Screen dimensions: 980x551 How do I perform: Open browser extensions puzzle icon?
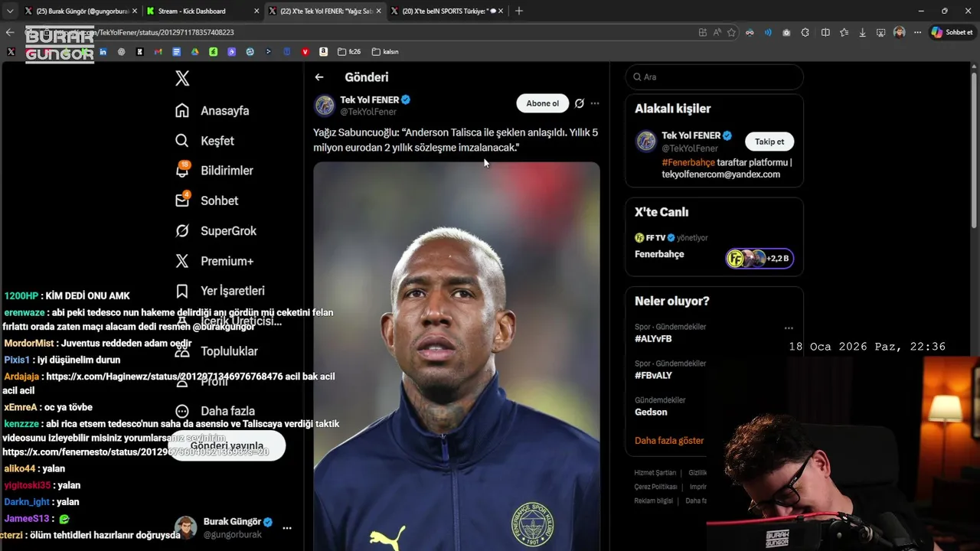[x=805, y=32]
